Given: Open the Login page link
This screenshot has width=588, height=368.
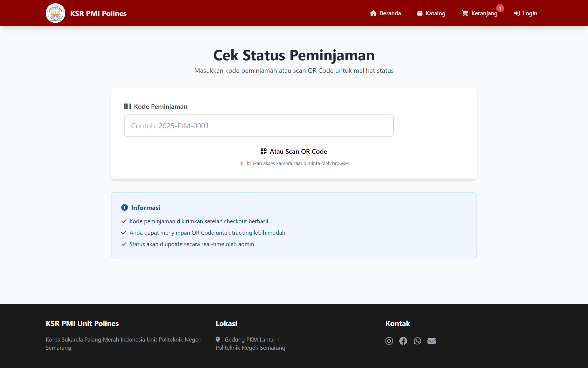Looking at the screenshot, I should 525,13.
